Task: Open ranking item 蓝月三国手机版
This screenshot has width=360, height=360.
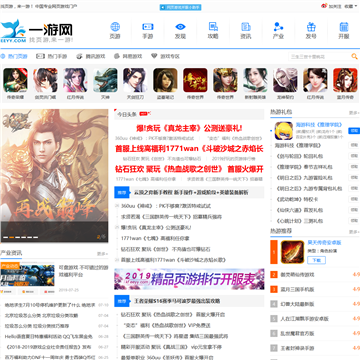Action: tap(297, 289)
